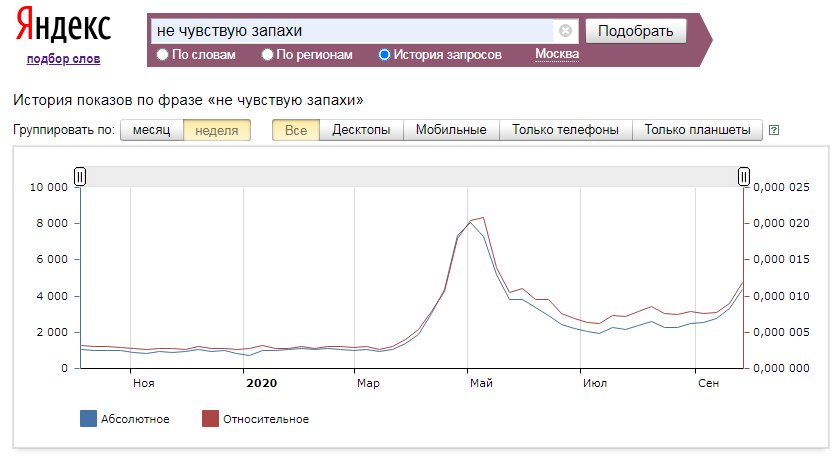Image resolution: width=839 pixels, height=462 pixels.
Task: Open the 'подбор слов' link
Action: tap(63, 59)
